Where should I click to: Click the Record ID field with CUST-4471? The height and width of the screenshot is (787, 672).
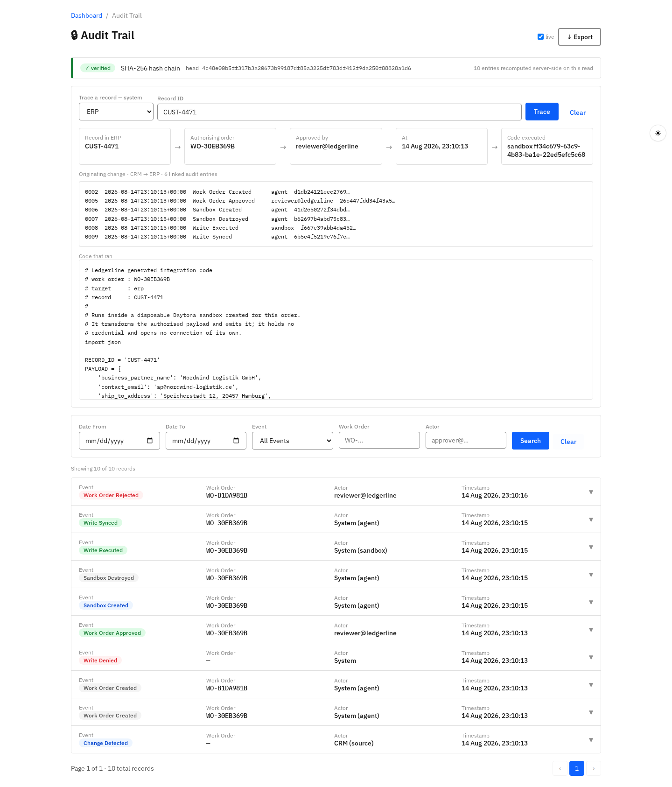tap(339, 112)
